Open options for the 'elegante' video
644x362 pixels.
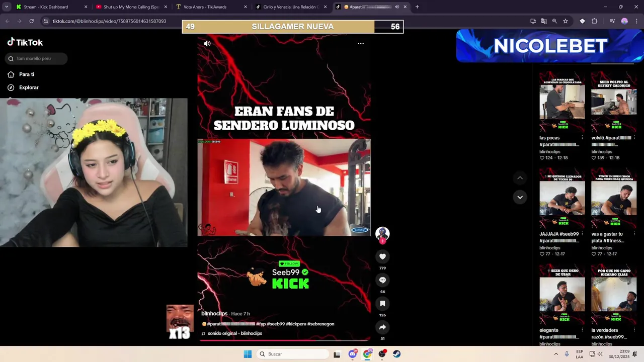(x=582, y=330)
